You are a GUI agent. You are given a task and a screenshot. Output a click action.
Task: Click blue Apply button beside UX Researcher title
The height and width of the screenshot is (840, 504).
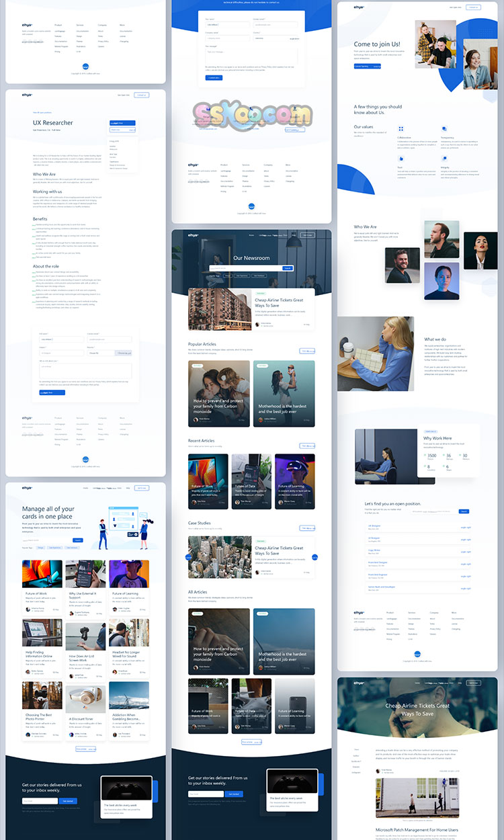[x=122, y=124]
